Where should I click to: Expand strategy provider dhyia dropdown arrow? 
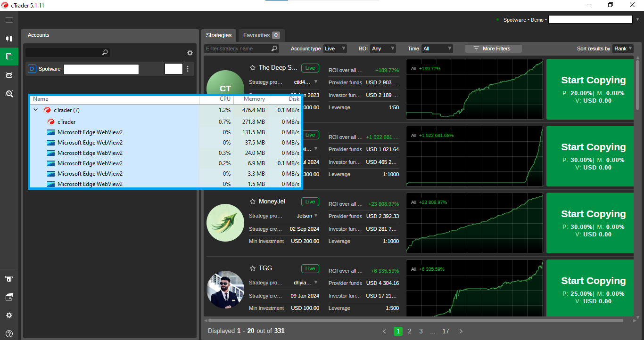click(x=316, y=283)
